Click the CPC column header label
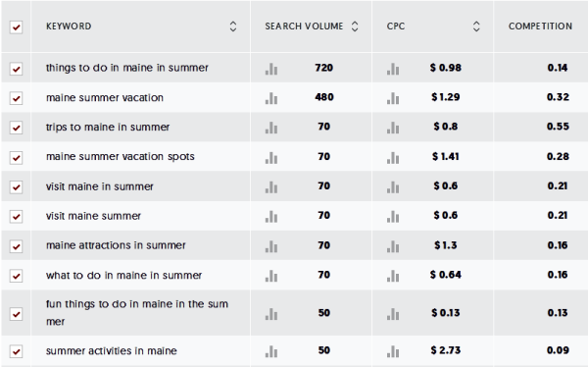This screenshot has height=367, width=588. (x=396, y=26)
